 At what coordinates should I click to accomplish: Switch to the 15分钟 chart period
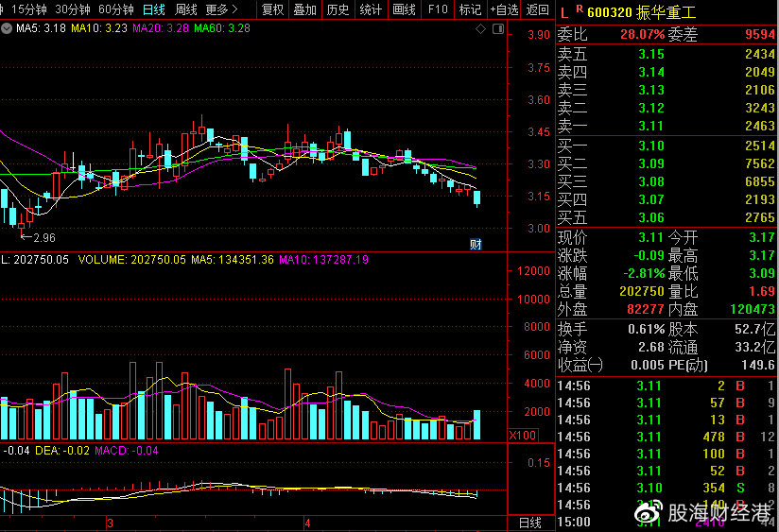pos(28,9)
